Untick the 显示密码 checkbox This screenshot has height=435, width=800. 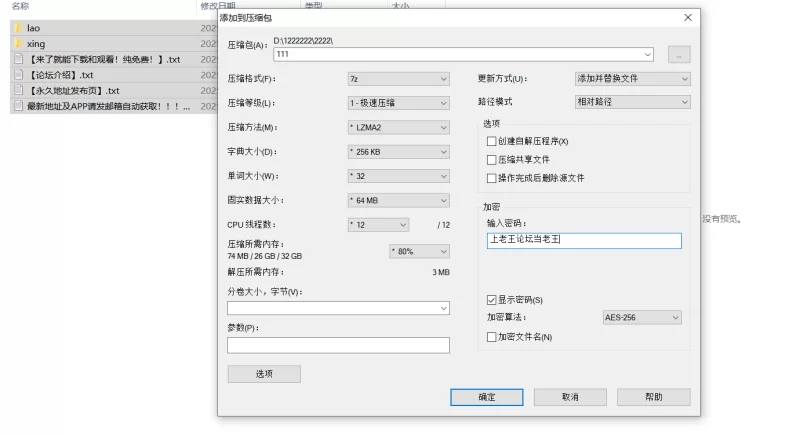pyautogui.click(x=491, y=300)
